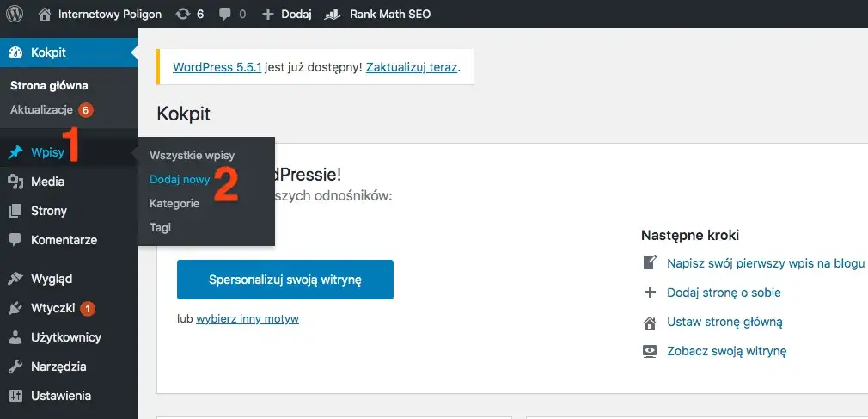Open the WordPress logo menu
Viewport: 868px width, 419px height.
coord(15,14)
